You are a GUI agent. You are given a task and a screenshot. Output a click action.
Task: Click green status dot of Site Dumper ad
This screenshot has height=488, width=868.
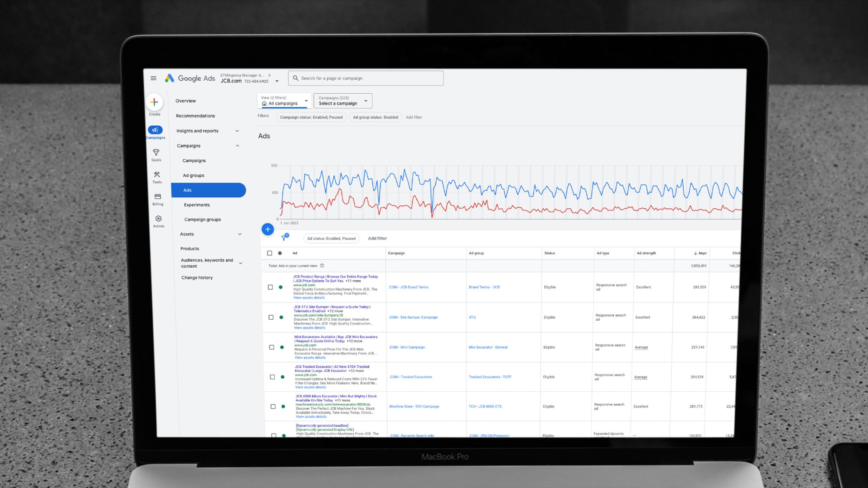(281, 317)
